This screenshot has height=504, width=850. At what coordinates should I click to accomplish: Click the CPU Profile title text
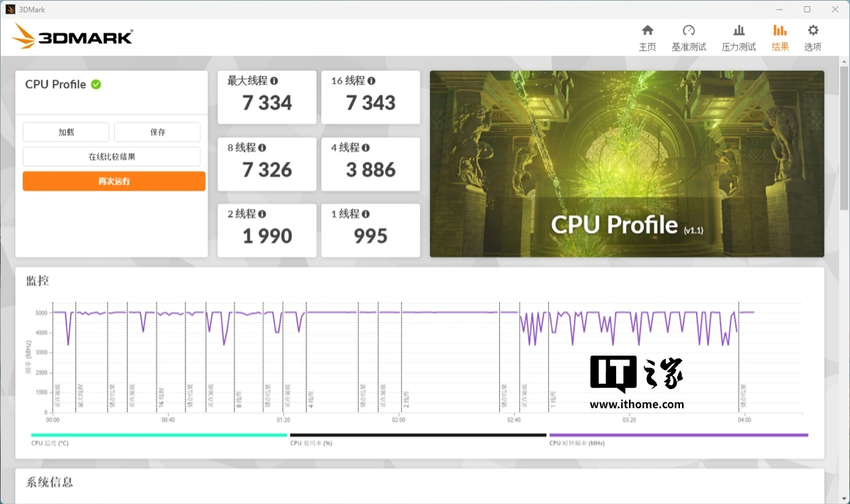click(x=56, y=84)
